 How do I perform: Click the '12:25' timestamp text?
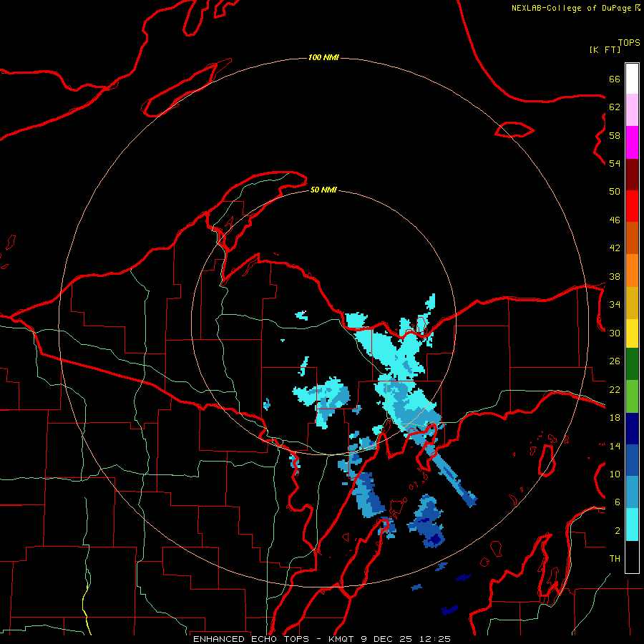[x=435, y=639]
